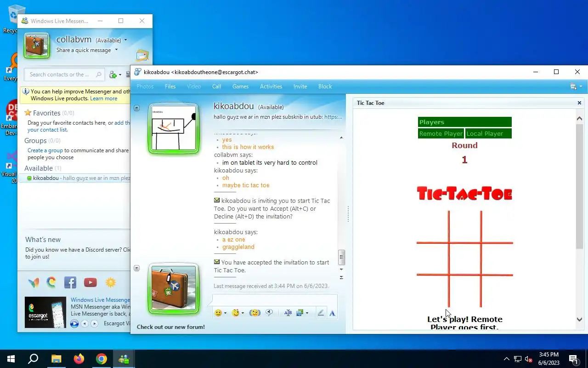Play the Escargot ad video
The image size is (588, 368).
point(74,324)
